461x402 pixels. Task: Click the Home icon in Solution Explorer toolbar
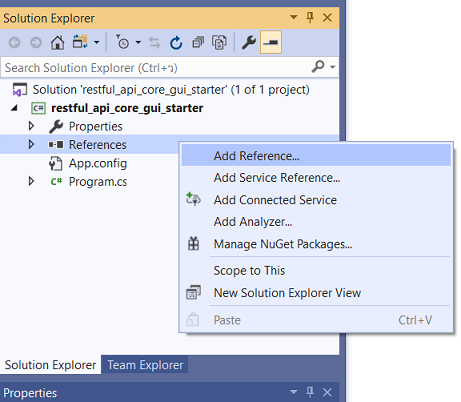point(57,43)
